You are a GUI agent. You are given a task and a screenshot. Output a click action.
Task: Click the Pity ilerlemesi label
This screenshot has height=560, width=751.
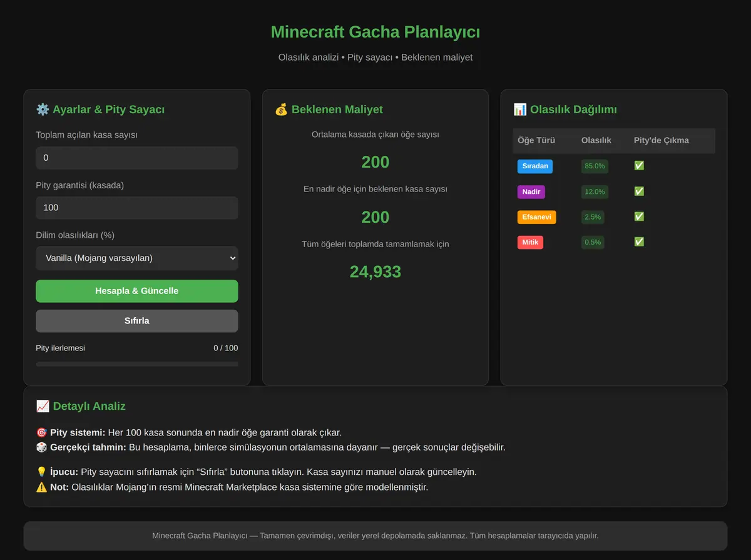[61, 348]
